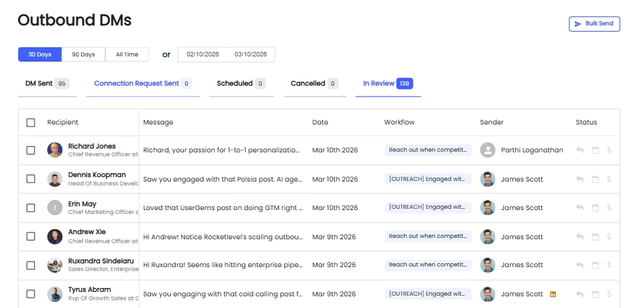This screenshot has height=308, width=644.
Task: Check the Andrew Xie row checkbox
Action: (x=31, y=237)
